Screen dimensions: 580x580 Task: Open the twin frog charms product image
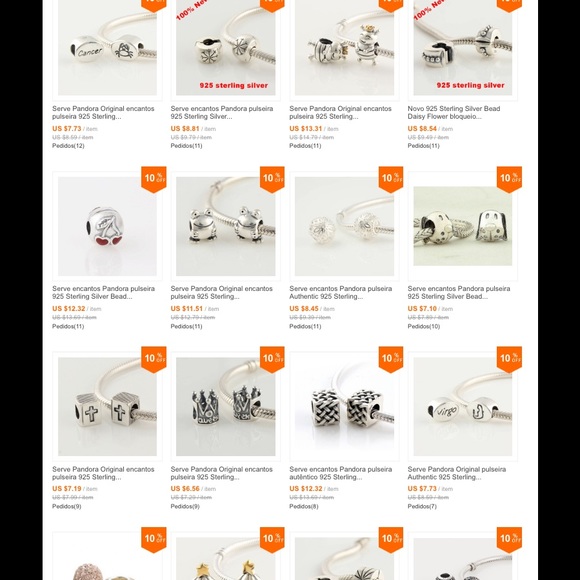click(x=226, y=226)
